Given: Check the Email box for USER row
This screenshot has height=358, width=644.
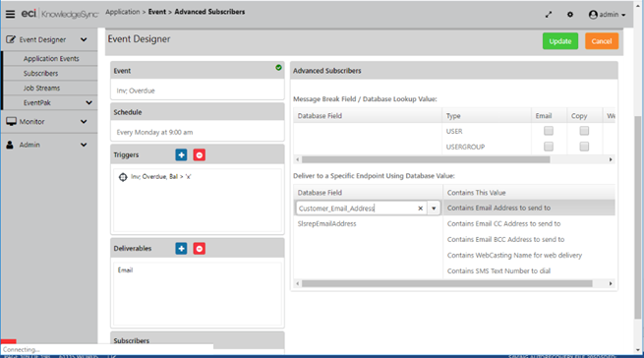Looking at the screenshot, I should click(549, 131).
